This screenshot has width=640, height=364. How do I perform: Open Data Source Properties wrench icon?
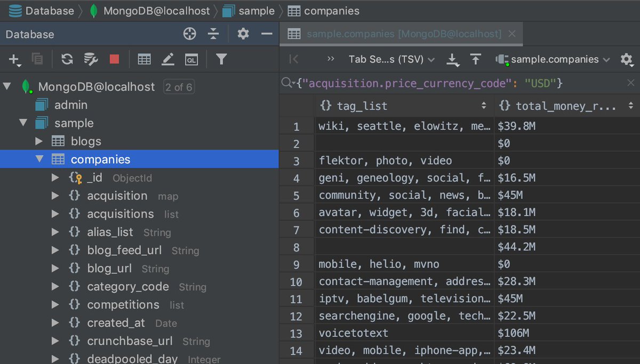point(91,59)
